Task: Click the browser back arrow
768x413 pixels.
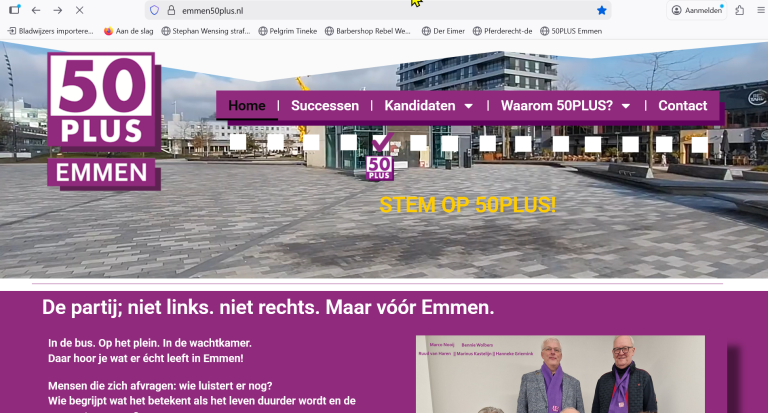Action: click(x=36, y=10)
